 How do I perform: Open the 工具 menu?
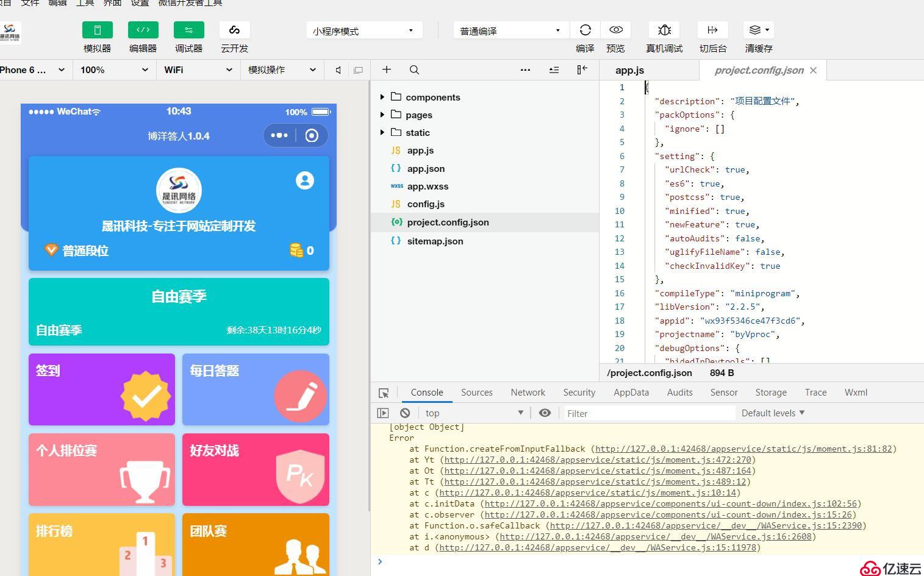85,4
